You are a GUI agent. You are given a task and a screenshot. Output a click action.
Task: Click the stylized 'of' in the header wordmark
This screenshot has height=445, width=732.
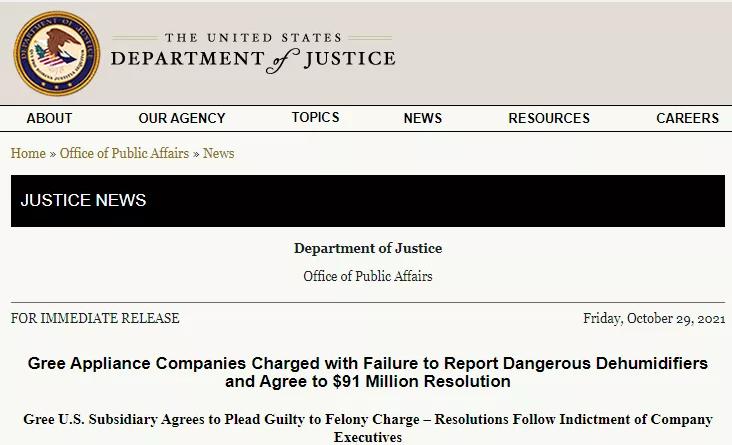pos(282,61)
